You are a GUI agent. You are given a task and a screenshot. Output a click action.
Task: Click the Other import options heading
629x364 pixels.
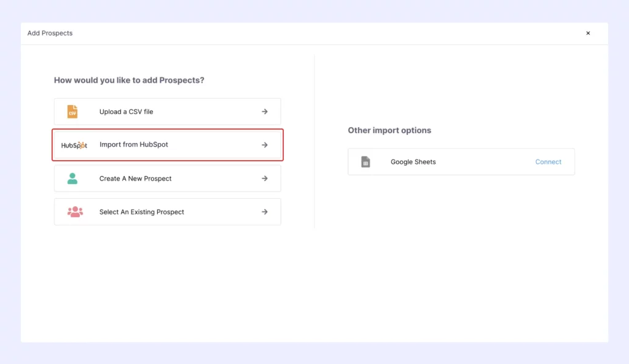[389, 130]
